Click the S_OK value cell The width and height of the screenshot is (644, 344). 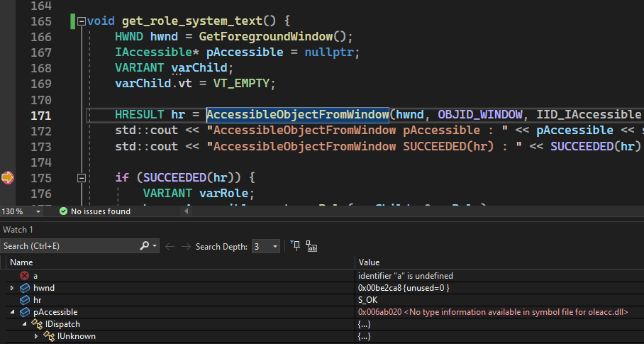point(368,300)
